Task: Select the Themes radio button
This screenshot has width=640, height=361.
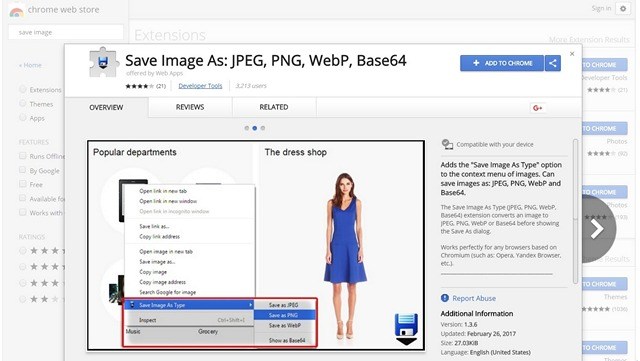Action: 23,104
